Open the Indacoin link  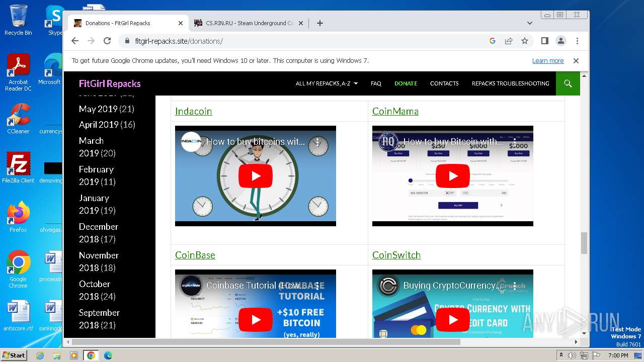tap(193, 111)
